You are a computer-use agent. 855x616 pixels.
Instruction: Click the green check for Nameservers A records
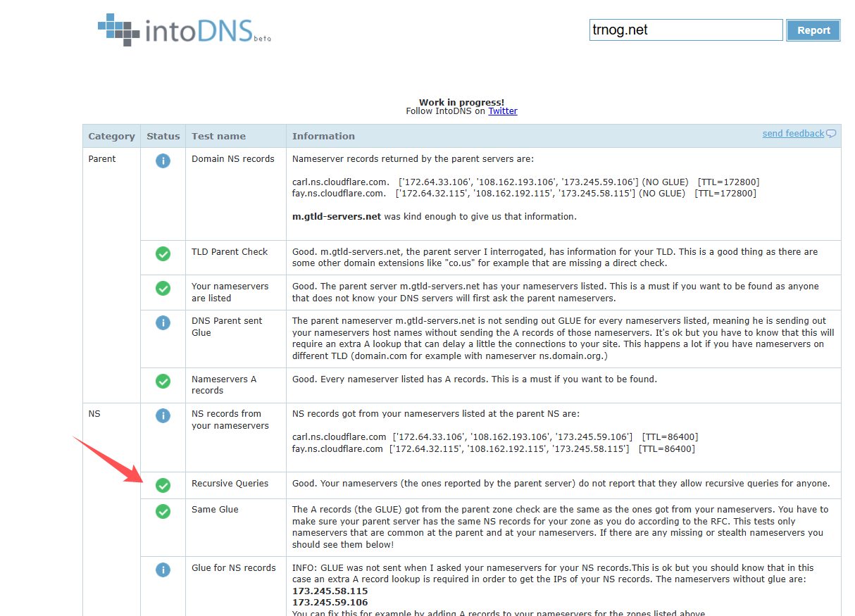[163, 381]
